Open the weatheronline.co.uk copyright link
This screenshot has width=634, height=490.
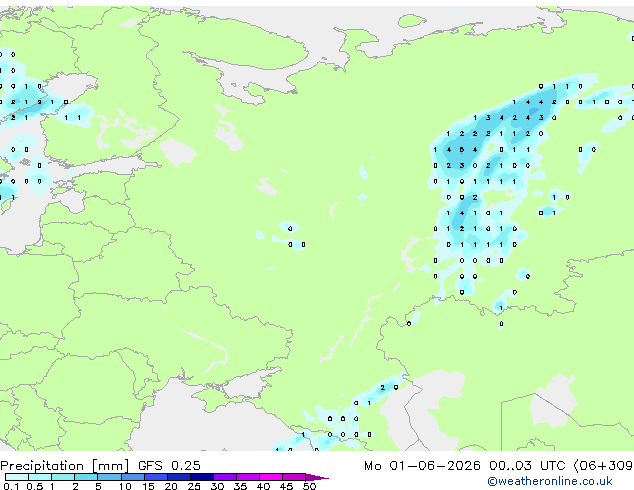(x=550, y=481)
